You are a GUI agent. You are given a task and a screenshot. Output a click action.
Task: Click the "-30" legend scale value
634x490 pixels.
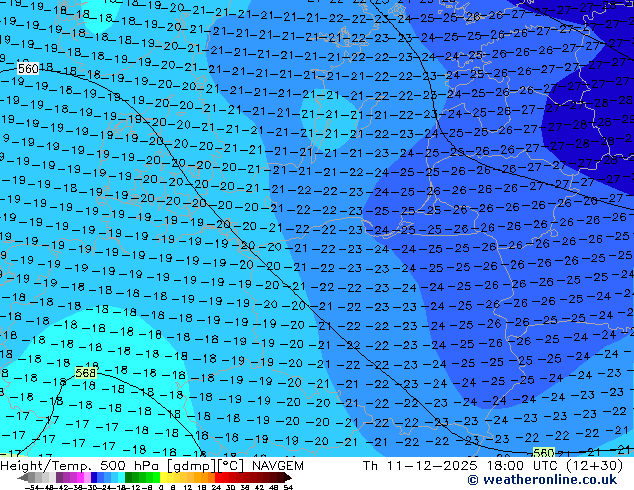pos(91,488)
